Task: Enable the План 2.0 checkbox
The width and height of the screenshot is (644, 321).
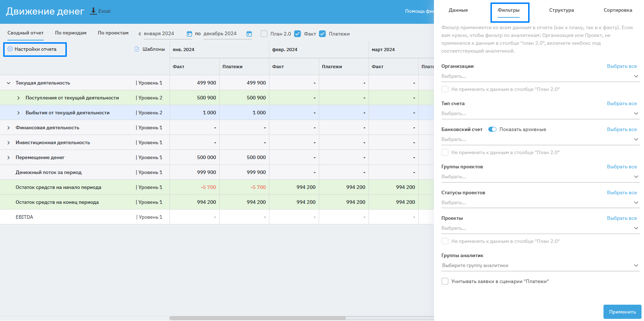Action: [x=264, y=34]
